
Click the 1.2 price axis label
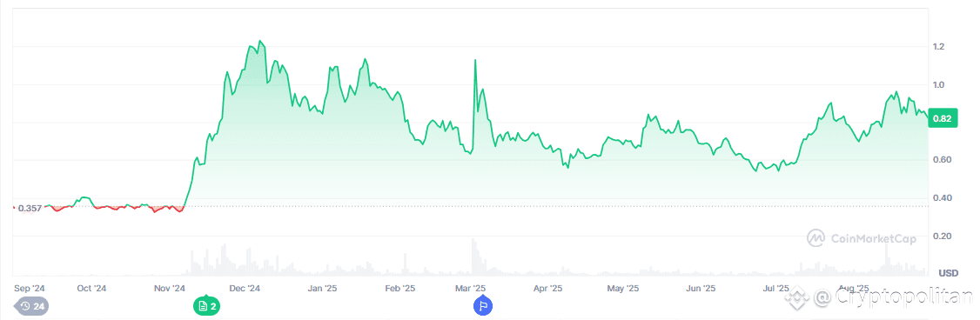point(938,47)
